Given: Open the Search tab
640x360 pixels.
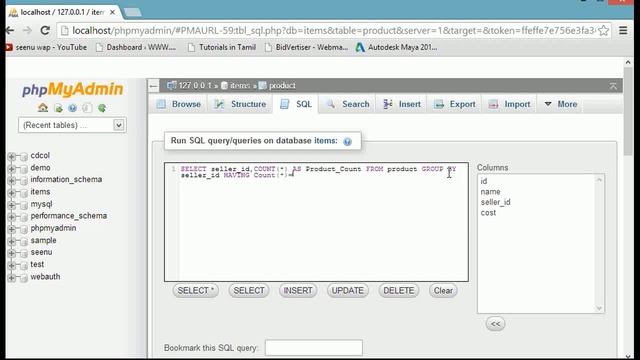Looking at the screenshot, I should [348, 104].
